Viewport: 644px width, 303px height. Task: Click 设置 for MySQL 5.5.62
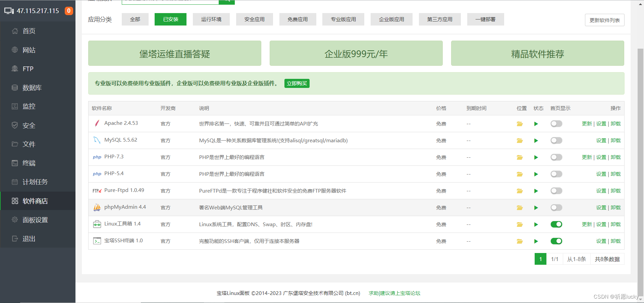pyautogui.click(x=601, y=141)
